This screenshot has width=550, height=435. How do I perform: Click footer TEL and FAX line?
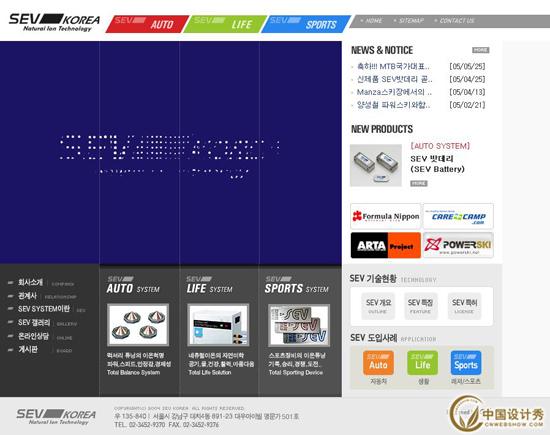pos(167,425)
